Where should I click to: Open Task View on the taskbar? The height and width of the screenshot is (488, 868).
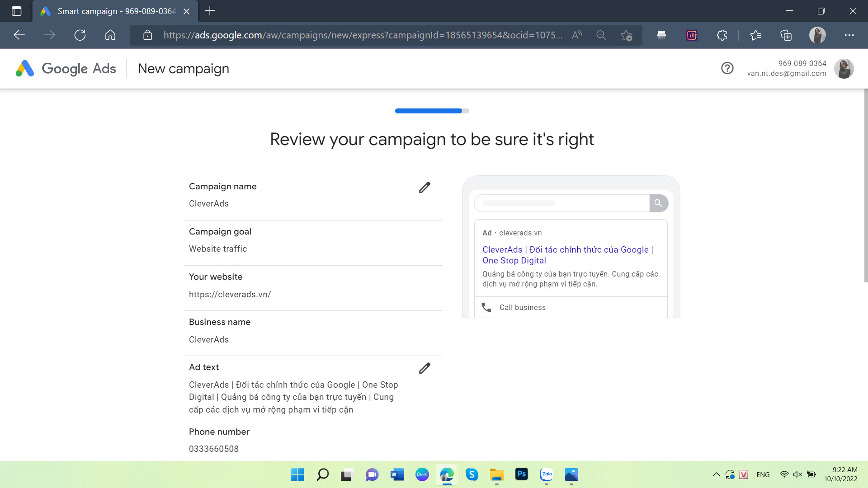[347, 474]
